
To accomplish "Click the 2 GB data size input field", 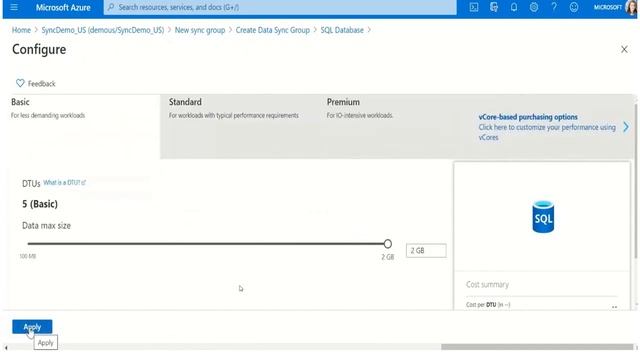I will pos(426,251).
